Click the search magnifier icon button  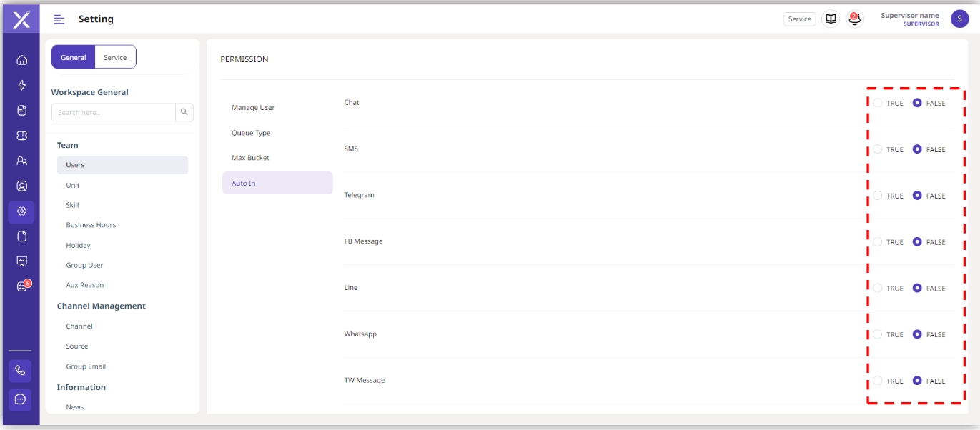click(x=184, y=112)
